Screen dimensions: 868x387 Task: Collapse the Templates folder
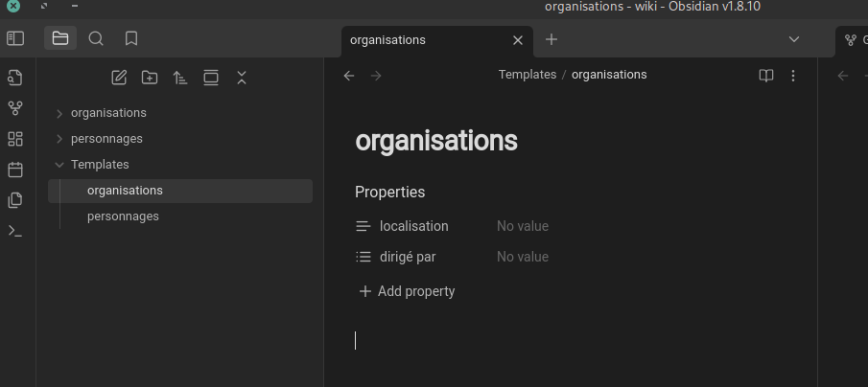(59, 165)
